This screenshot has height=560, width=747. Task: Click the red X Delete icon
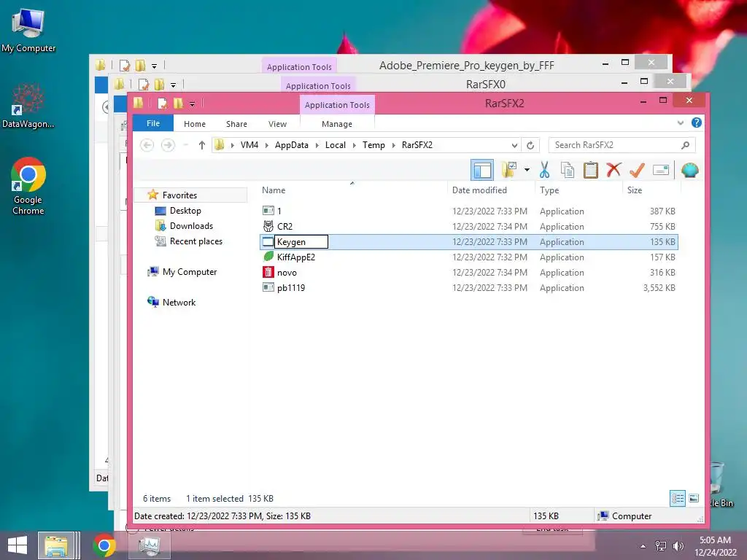click(614, 169)
